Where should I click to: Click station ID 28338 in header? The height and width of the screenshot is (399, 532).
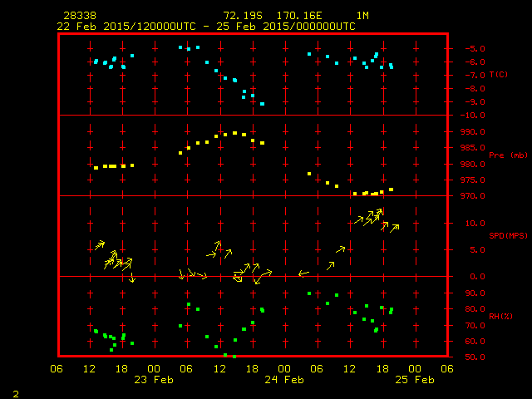pyautogui.click(x=79, y=16)
